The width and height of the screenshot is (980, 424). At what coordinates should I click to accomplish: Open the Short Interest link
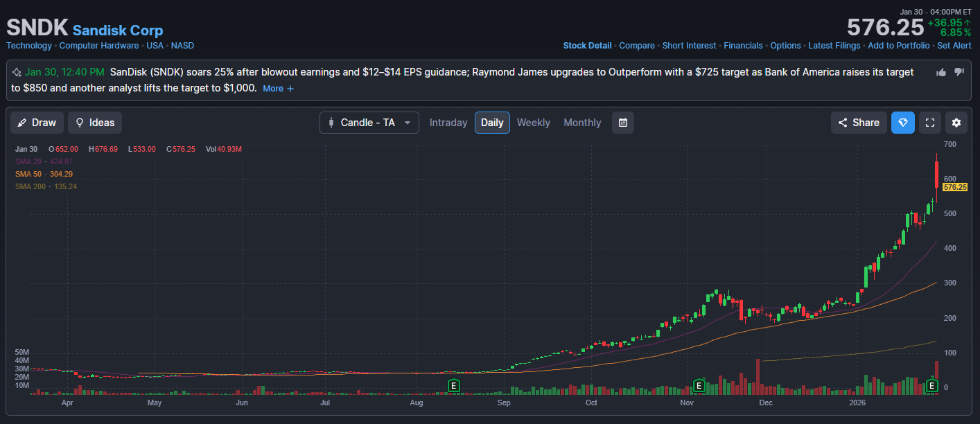(689, 46)
